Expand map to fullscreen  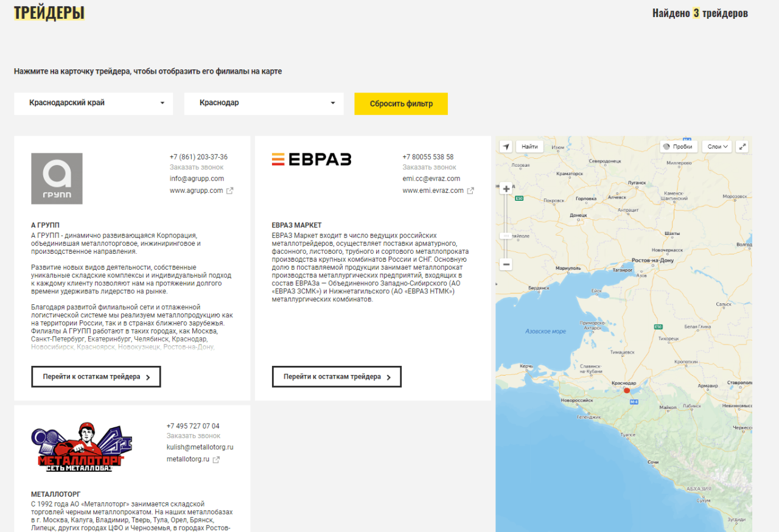742,147
